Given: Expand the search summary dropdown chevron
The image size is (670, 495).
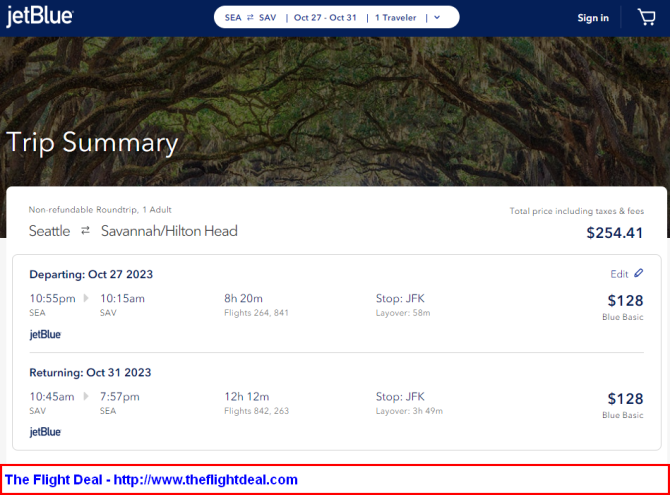Looking at the screenshot, I should click(x=437, y=18).
